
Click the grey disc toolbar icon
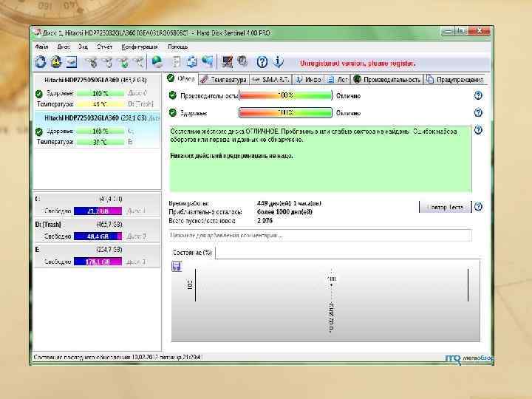[x=242, y=62]
